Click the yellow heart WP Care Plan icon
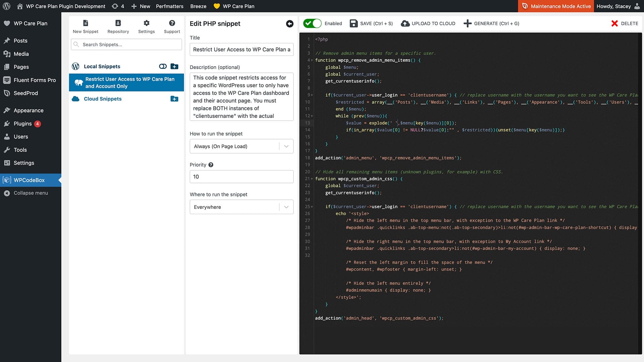This screenshot has width=644, height=362. click(217, 6)
